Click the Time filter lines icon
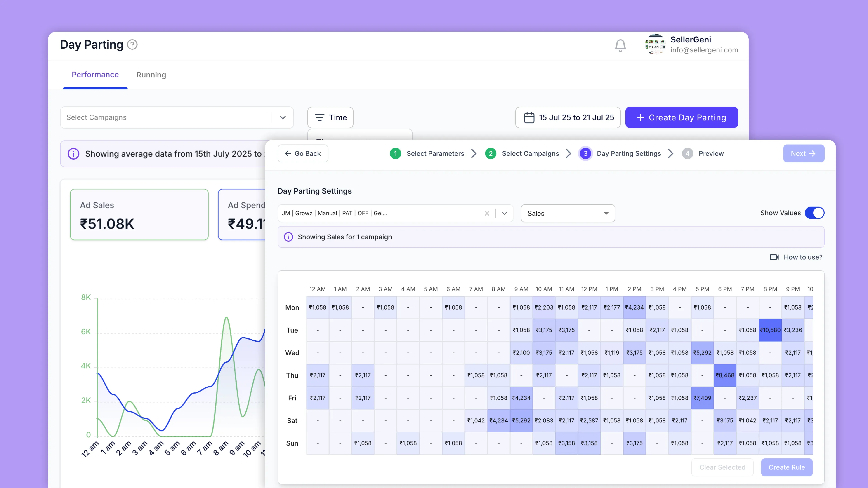This screenshot has height=488, width=868. coord(319,117)
